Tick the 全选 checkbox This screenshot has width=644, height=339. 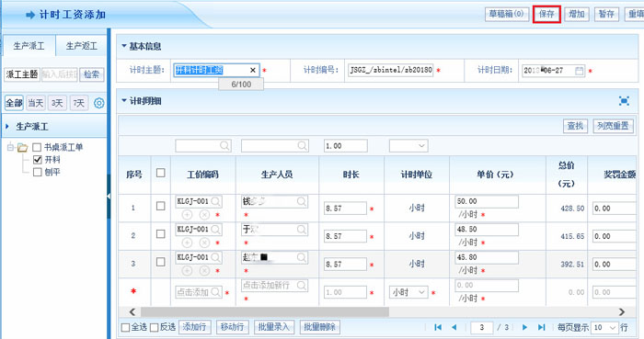(x=126, y=328)
